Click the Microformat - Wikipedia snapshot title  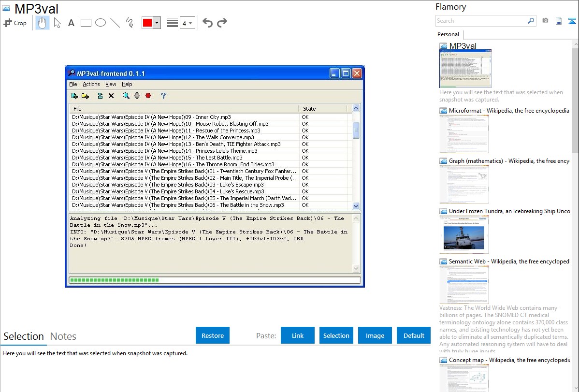[x=509, y=111]
